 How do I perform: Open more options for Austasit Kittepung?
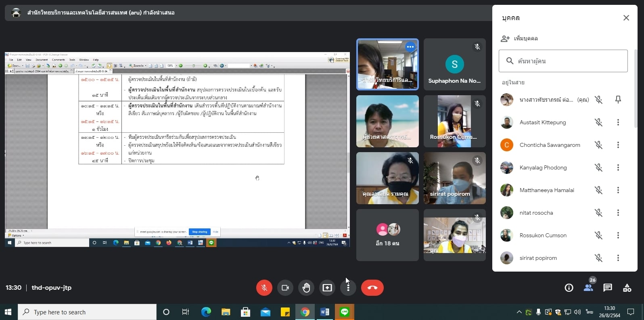pos(618,122)
